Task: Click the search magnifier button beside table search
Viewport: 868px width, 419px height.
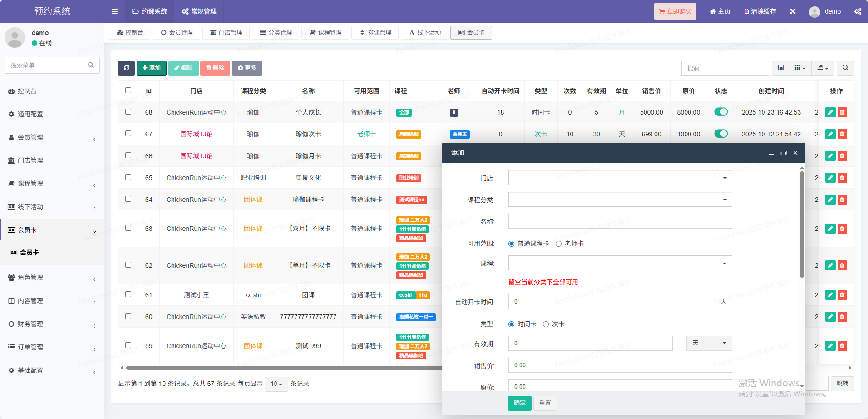Action: pyautogui.click(x=845, y=68)
